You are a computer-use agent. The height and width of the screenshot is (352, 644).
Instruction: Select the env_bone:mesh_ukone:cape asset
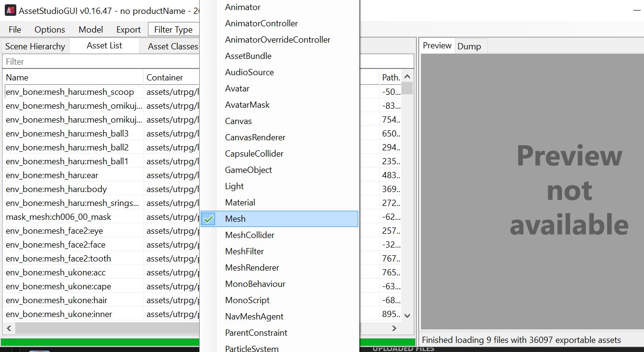tap(58, 286)
